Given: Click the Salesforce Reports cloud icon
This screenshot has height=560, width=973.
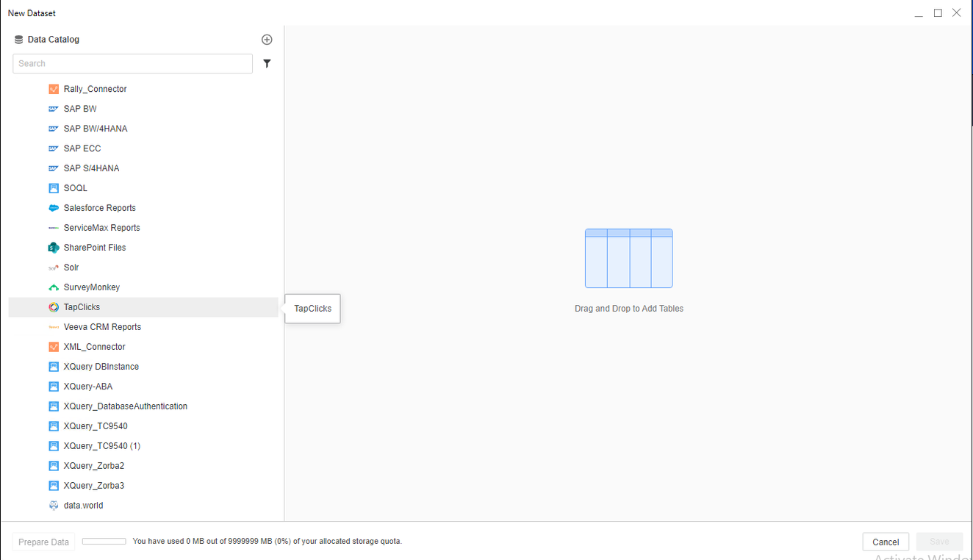Looking at the screenshot, I should [x=54, y=208].
